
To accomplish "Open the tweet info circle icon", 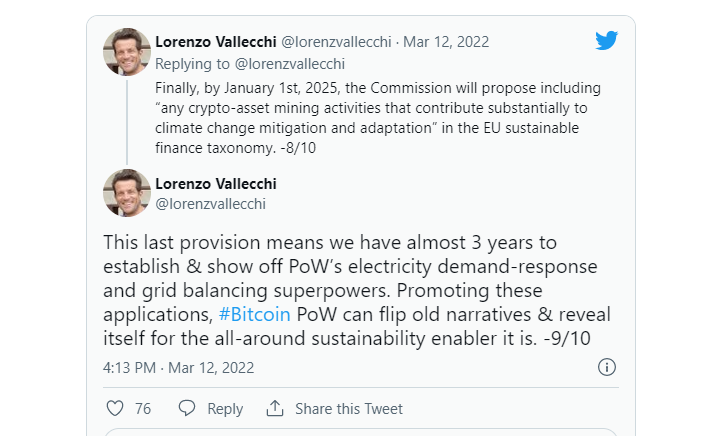I will coord(607,367).
